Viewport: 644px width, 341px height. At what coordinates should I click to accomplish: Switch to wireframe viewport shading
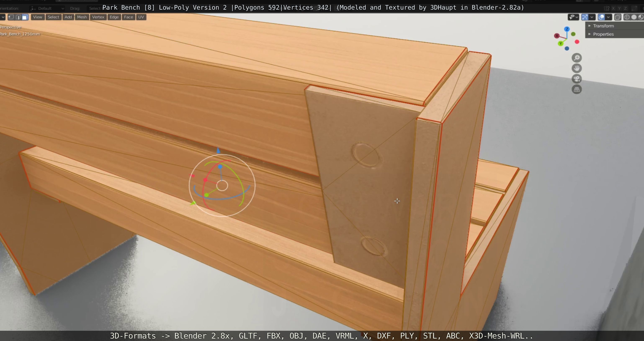627,17
